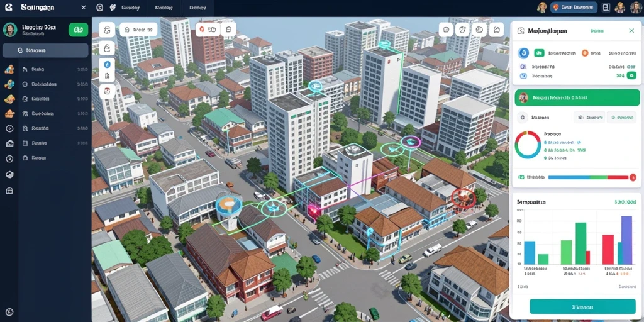
Task: Click the hand-shaped icon button above the map
Action: tap(462, 30)
